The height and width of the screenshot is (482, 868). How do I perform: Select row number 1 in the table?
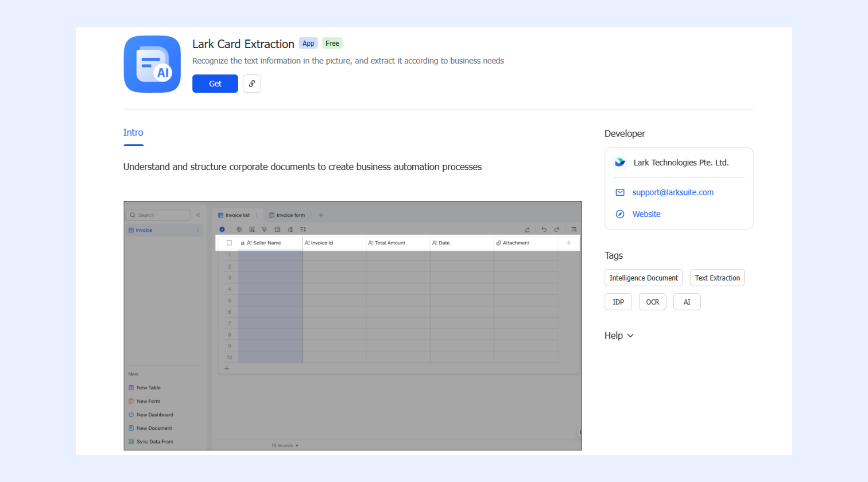(x=229, y=255)
